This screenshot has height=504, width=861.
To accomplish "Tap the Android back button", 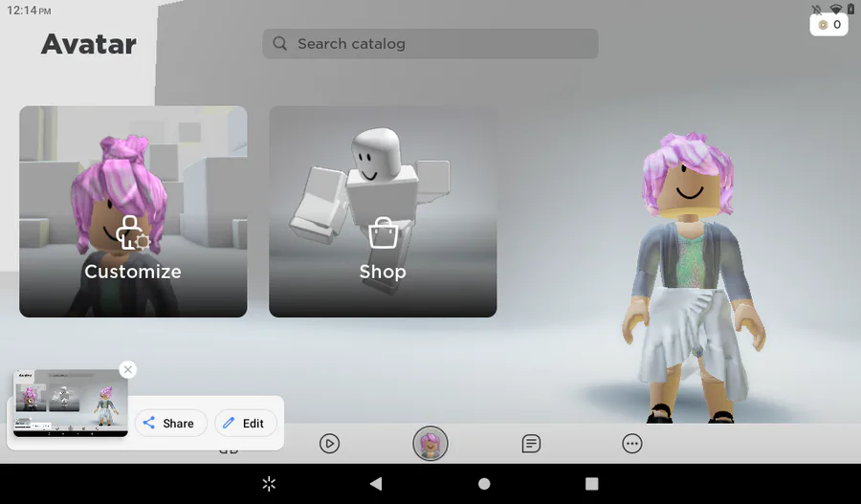I will (376, 484).
